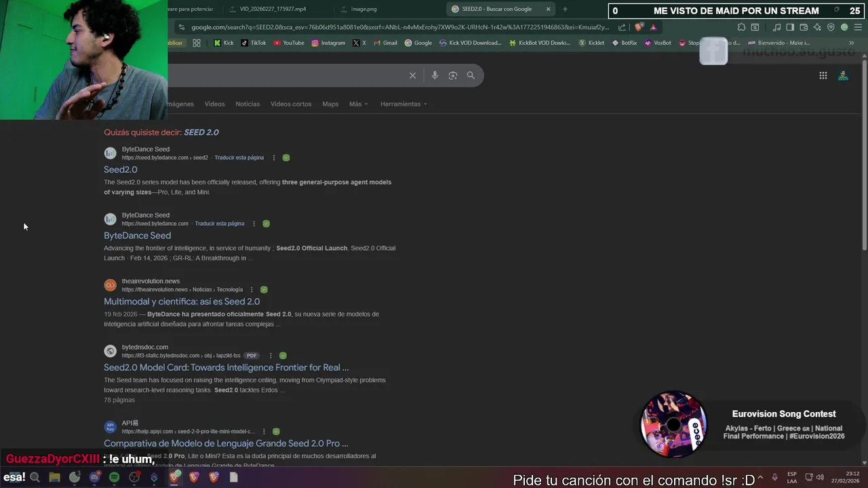Open OBS Studio from the taskbar
Viewport: 868px width, 488px height.
[134, 477]
